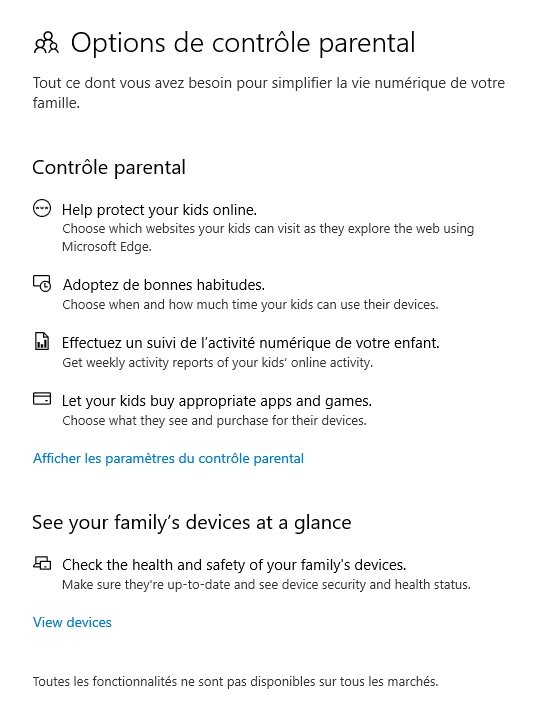Screen dimensions: 538x715
Task: Select the Contrôle parental section heading
Action: pos(109,167)
